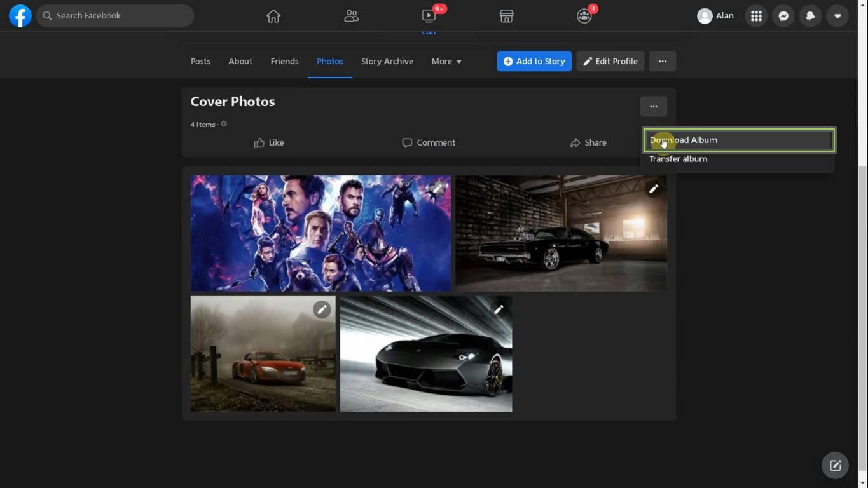868x488 pixels.
Task: Open the Groups icon with 3 notifications
Action: 584,16
